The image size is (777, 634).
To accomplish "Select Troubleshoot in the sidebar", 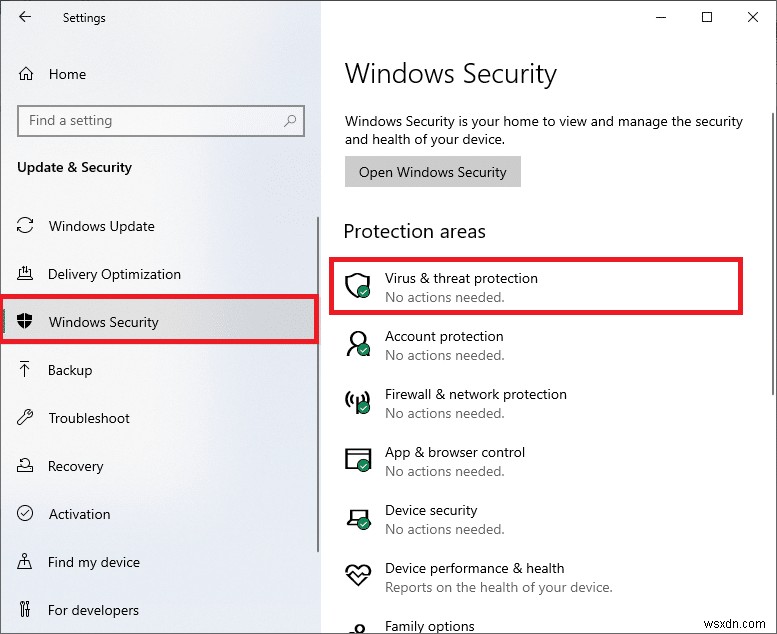I will point(89,418).
